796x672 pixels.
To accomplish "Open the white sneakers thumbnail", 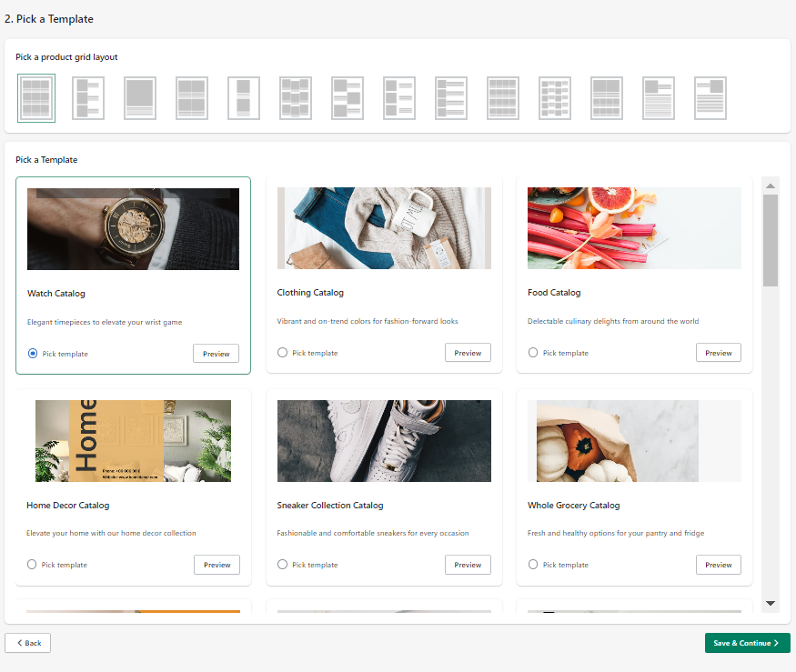I will tap(384, 440).
